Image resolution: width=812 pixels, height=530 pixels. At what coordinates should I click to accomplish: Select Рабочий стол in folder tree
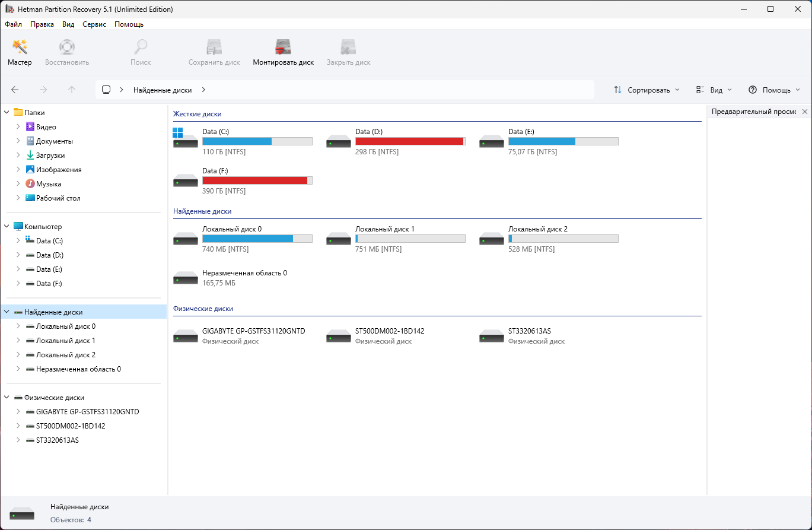[x=58, y=198]
